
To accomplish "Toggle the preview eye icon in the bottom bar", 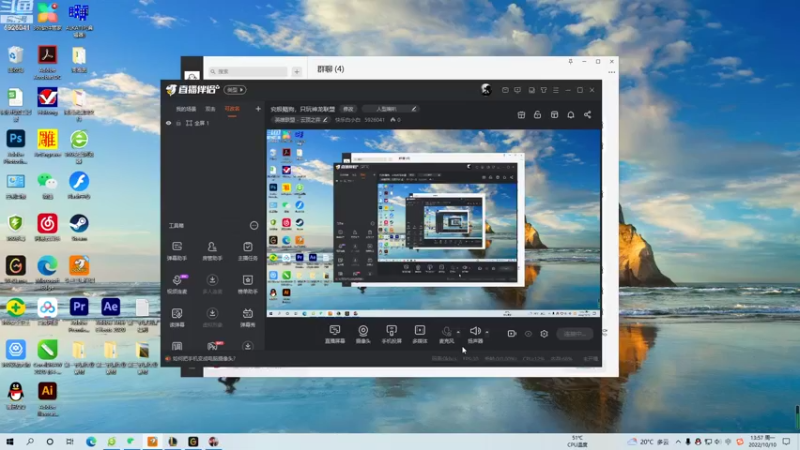I will pos(528,334).
